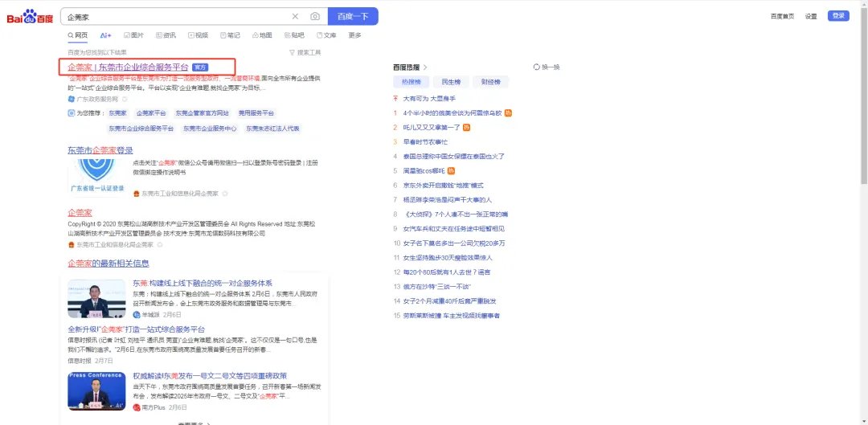Open hot topic 女生坚持跑步30天
The width and height of the screenshot is (868, 425).
[448, 257]
